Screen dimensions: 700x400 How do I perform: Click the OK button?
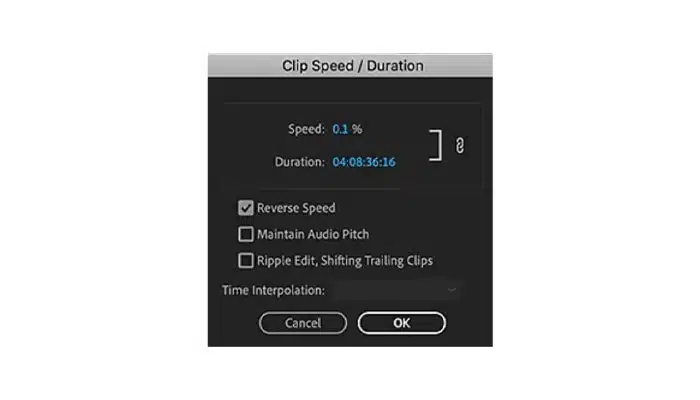click(x=402, y=323)
